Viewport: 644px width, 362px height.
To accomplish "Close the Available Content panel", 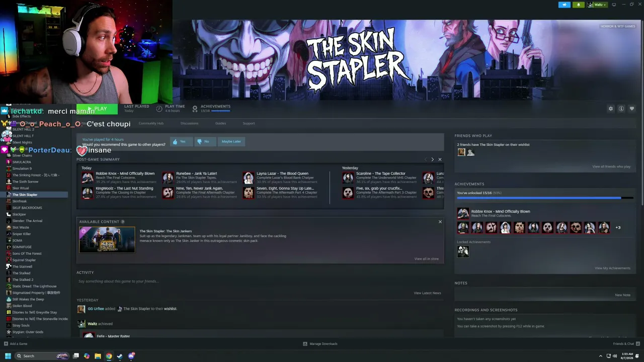I will point(440,222).
